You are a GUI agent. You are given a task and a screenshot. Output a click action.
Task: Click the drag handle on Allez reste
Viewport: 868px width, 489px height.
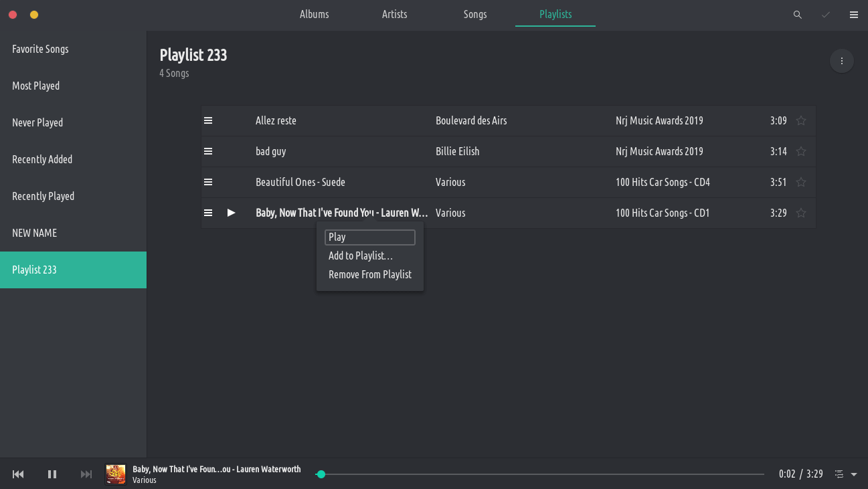click(208, 120)
